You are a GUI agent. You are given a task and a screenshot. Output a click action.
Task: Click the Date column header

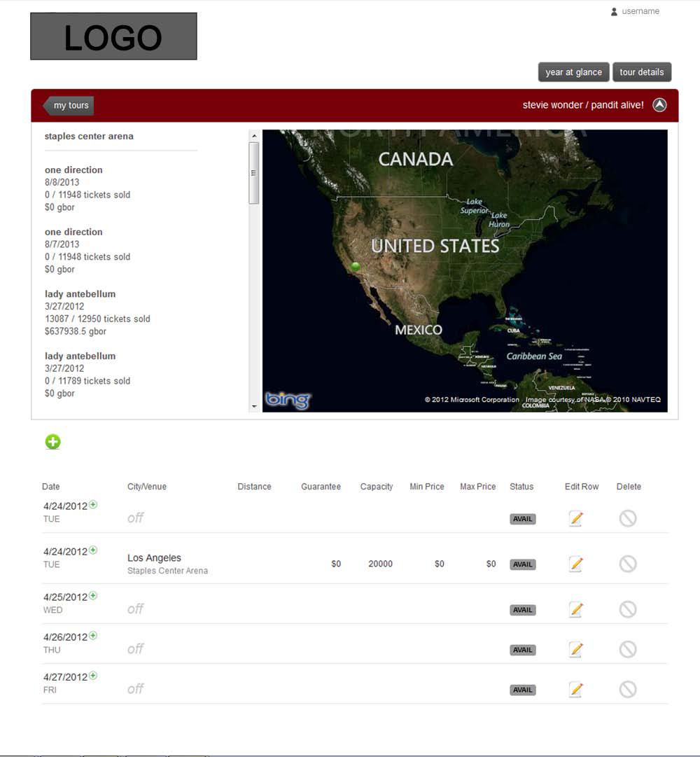click(x=50, y=487)
